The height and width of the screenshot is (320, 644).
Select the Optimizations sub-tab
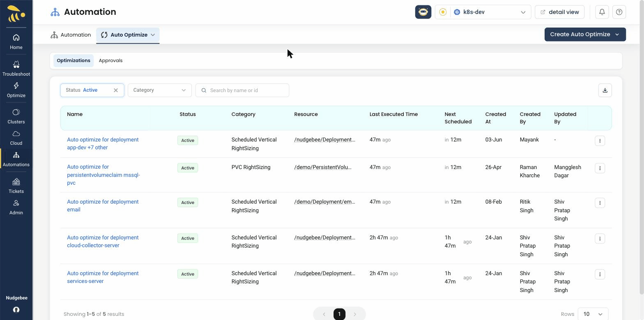point(74,60)
